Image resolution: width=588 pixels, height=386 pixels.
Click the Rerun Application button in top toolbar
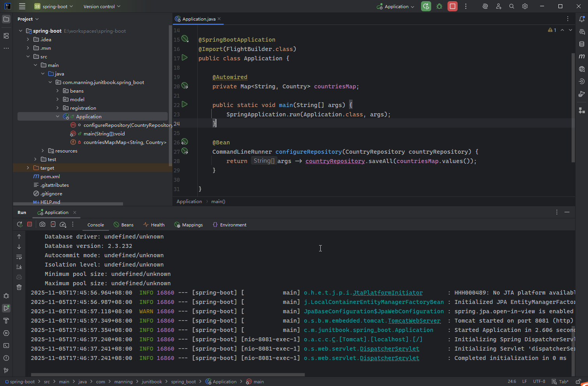[426, 6]
